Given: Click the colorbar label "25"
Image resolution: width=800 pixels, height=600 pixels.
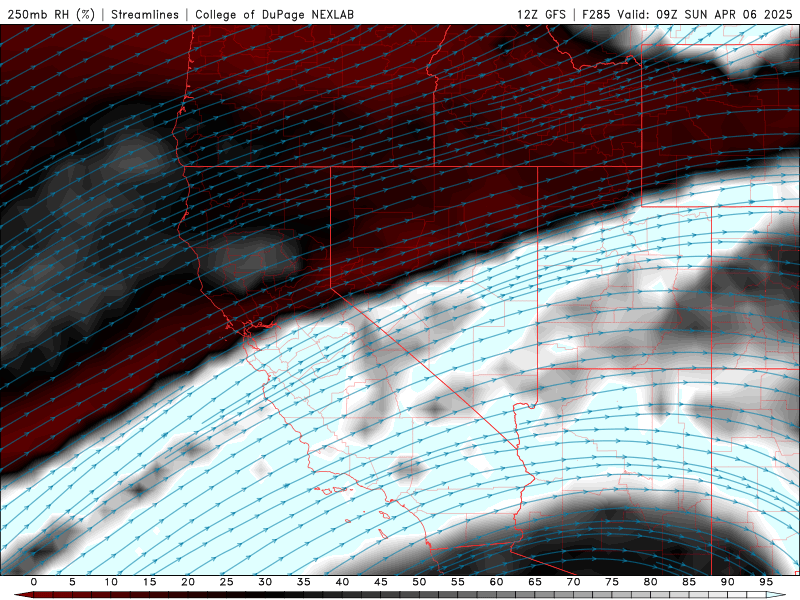Looking at the screenshot, I should (227, 582).
